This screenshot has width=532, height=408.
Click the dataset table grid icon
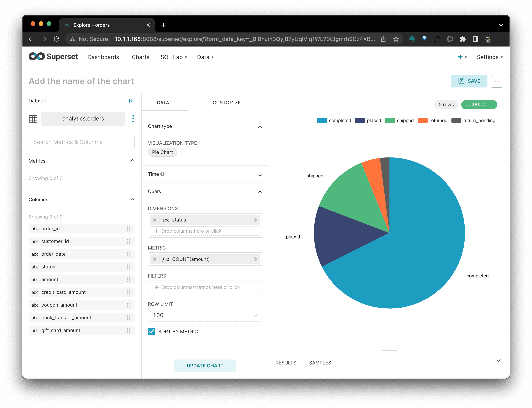33,119
